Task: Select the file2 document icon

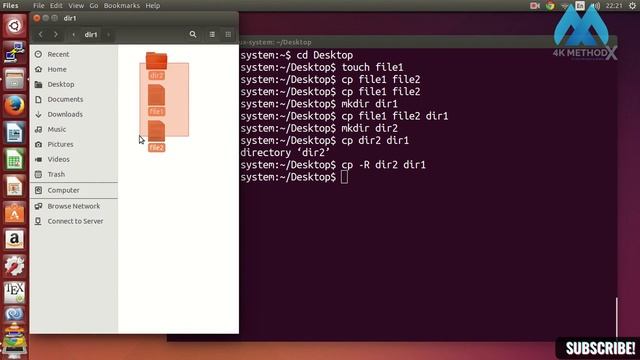Action: click(x=156, y=131)
